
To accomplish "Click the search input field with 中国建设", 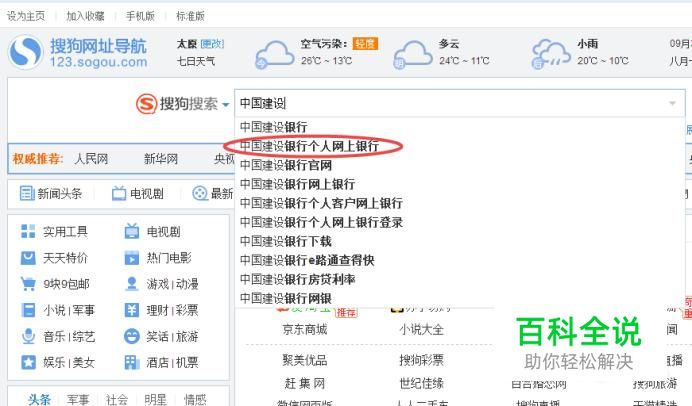I will (459, 103).
